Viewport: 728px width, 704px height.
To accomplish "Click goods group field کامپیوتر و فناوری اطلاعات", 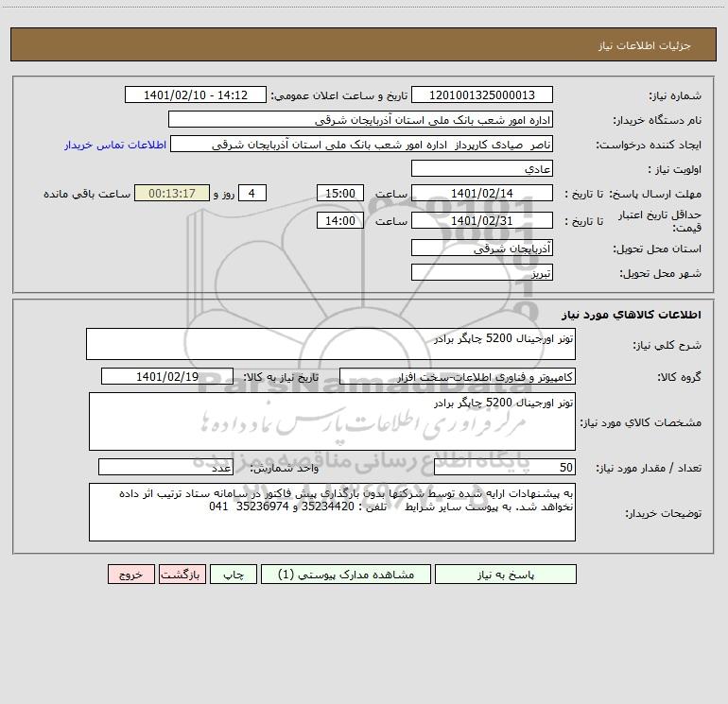I will pyautogui.click(x=458, y=376).
